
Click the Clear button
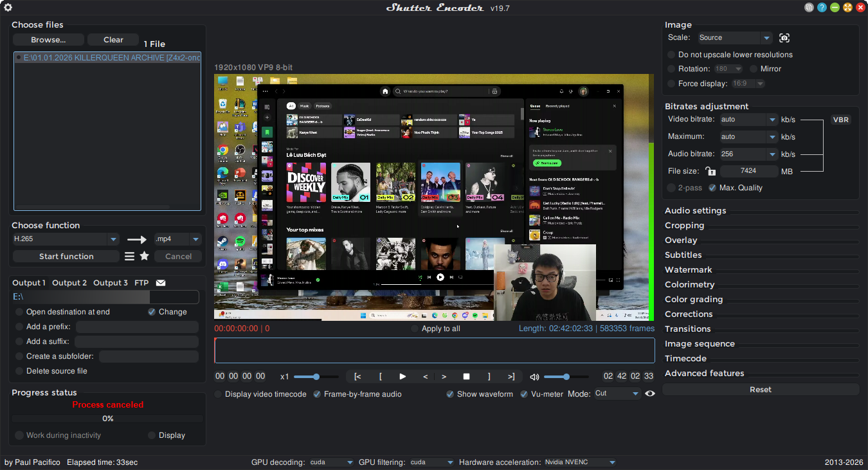[x=113, y=40]
